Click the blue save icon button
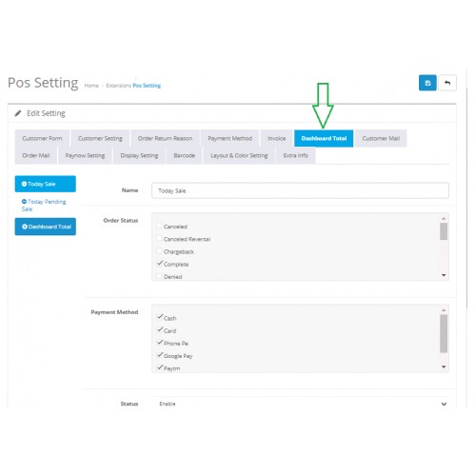This screenshot has height=476, width=476. pyautogui.click(x=427, y=83)
